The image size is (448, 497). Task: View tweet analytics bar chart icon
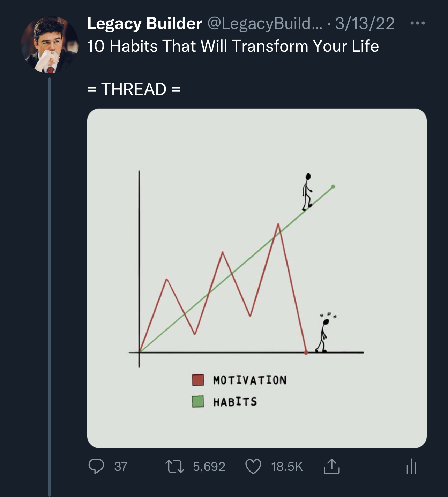(x=411, y=466)
